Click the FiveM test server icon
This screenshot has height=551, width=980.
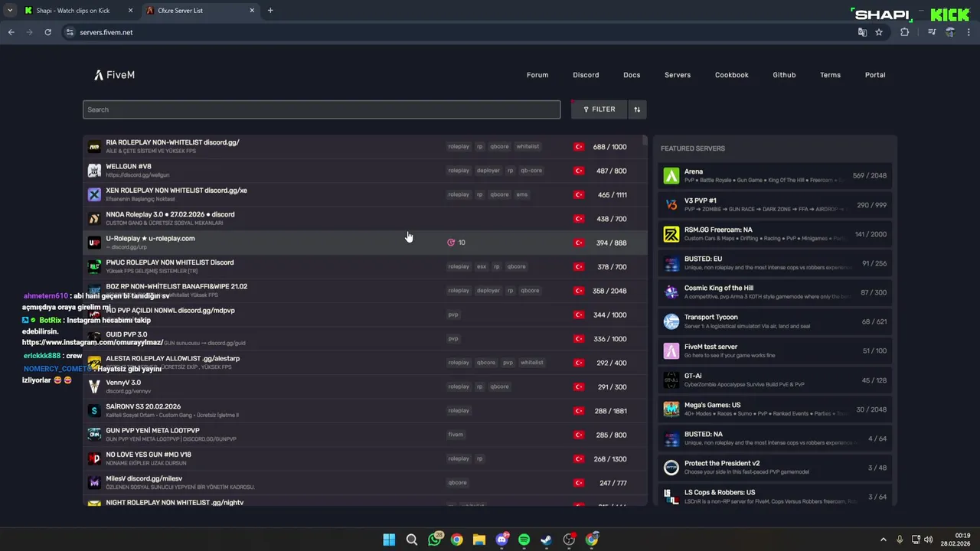pyautogui.click(x=671, y=350)
